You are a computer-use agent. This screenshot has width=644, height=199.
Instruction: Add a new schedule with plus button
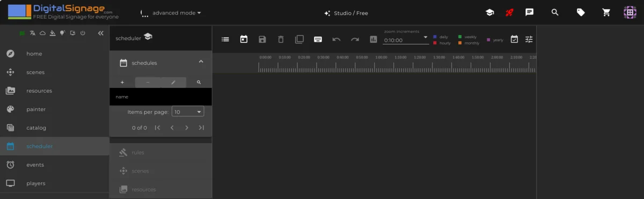122,83
